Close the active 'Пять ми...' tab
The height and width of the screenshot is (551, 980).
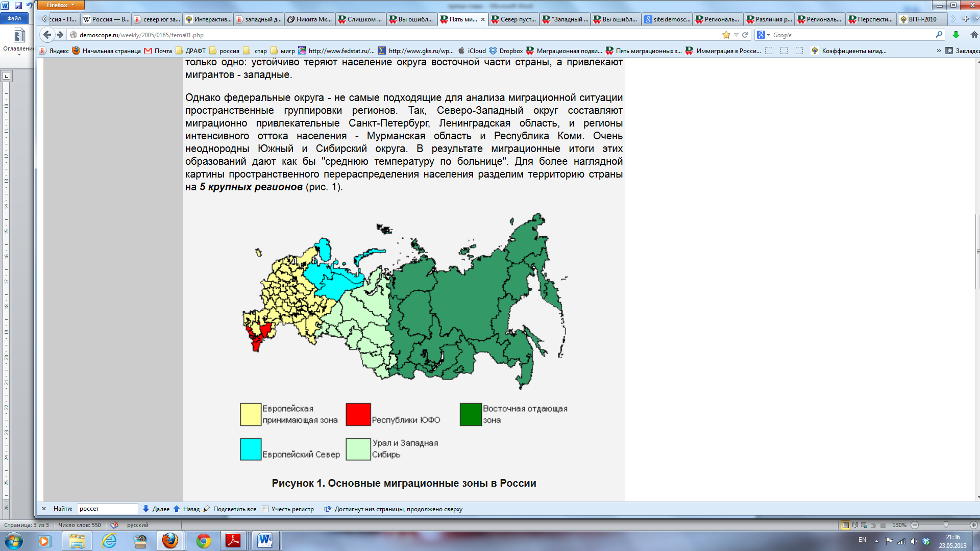(x=483, y=19)
